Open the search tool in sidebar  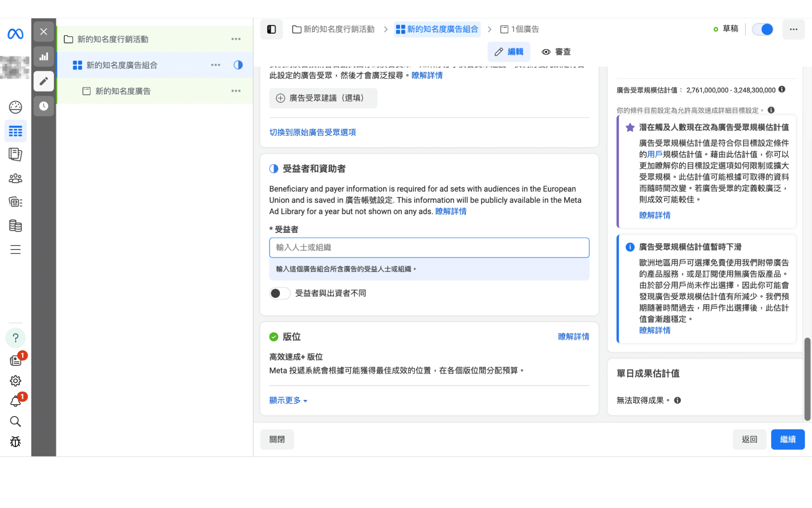pyautogui.click(x=15, y=421)
